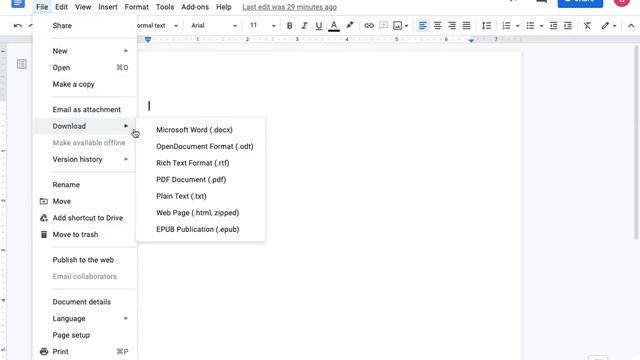Open the font size 11 dropdown

(x=262, y=25)
